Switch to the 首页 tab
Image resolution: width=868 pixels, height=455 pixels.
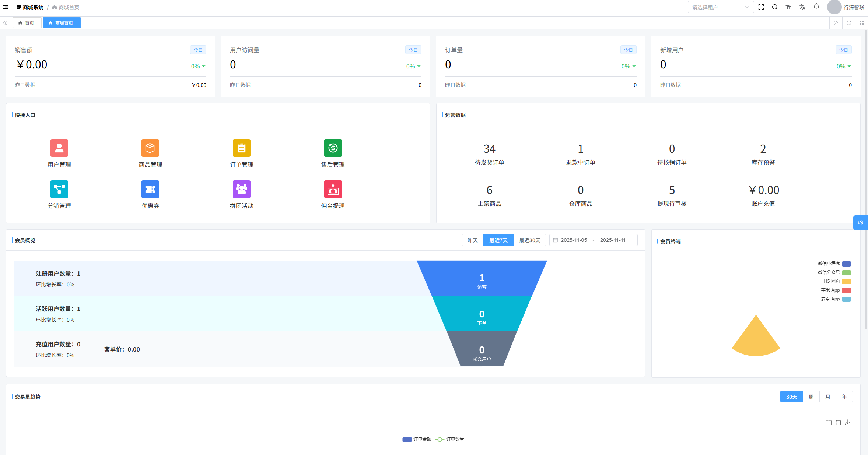[x=27, y=23]
